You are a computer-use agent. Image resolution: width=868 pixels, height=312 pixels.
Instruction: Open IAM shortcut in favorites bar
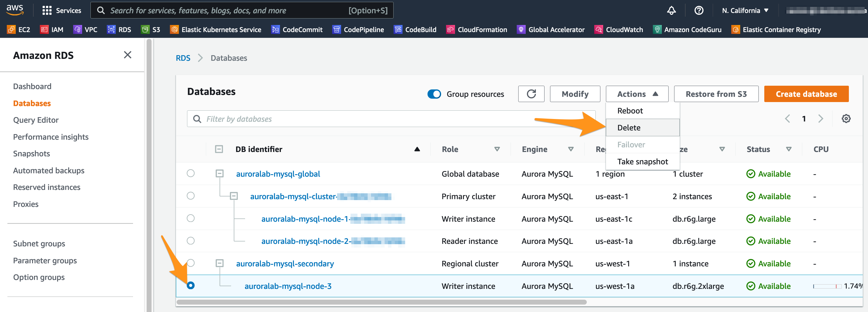[x=52, y=30]
